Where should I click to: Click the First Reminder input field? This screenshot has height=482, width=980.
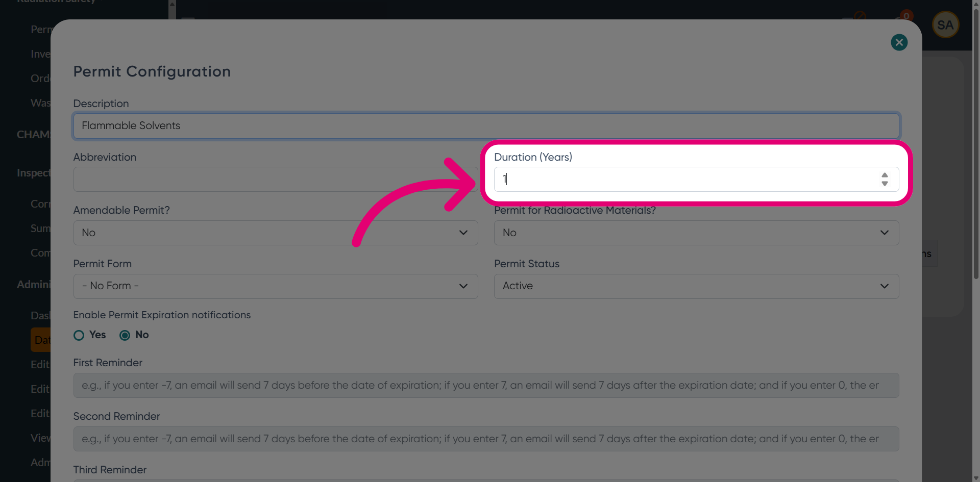click(x=486, y=386)
